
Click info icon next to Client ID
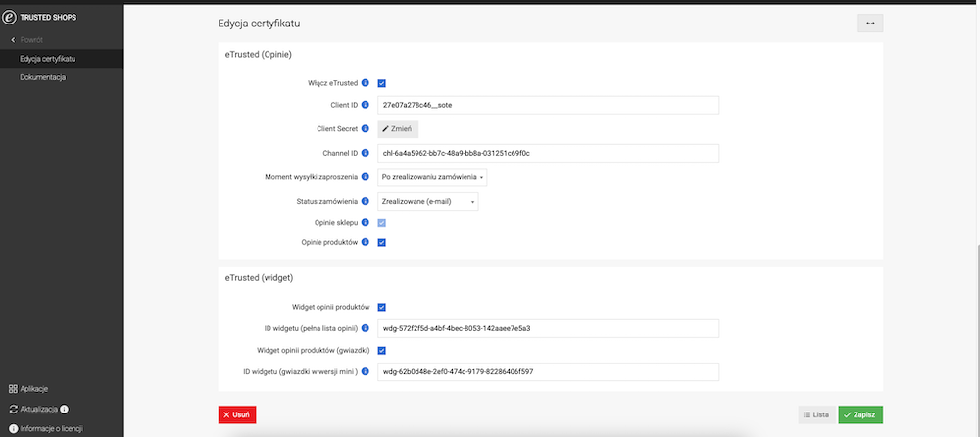pos(365,105)
